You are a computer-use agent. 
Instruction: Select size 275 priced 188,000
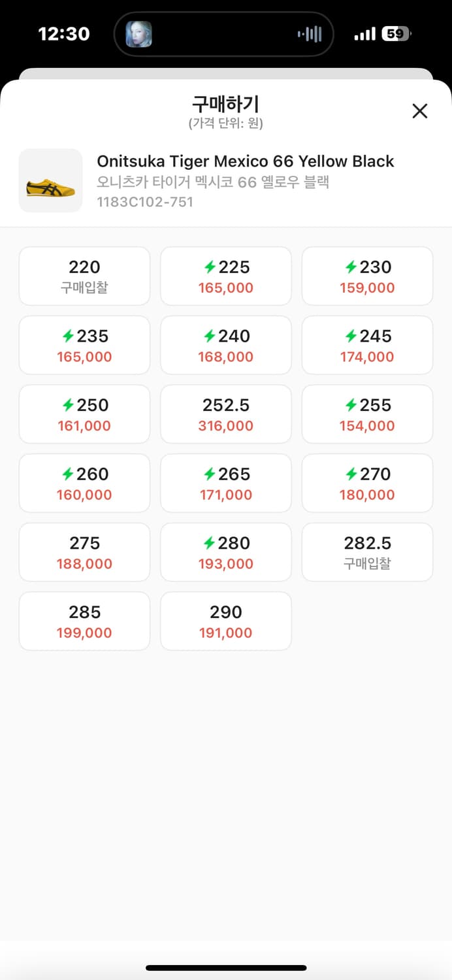[84, 553]
